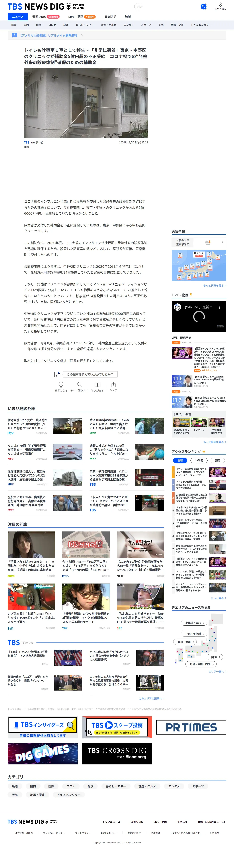Open the 103万円の壁 article thumbnail
This screenshot has height=868, width=234.
86,545
